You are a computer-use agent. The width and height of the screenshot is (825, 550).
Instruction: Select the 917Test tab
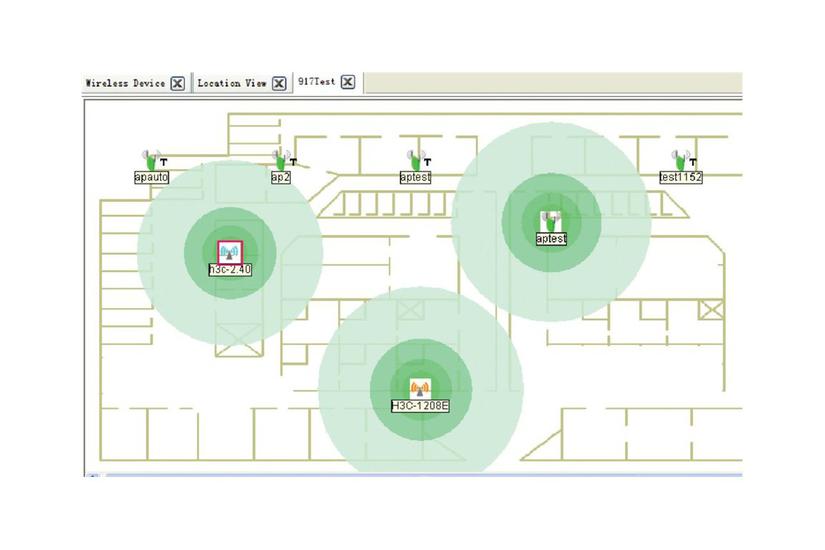point(316,83)
